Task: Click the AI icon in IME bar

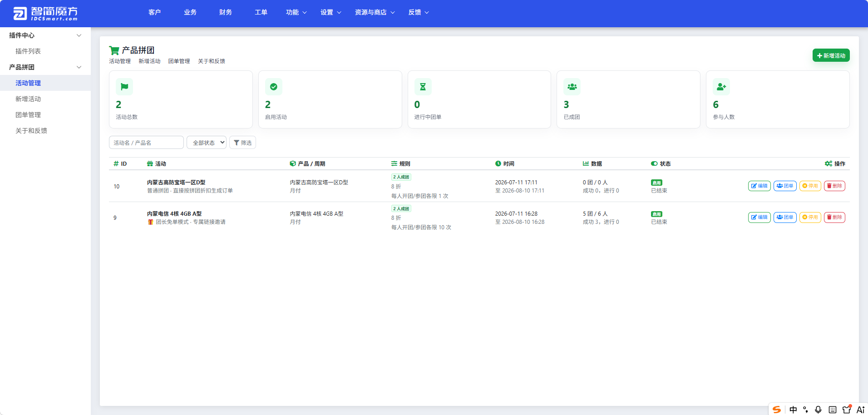Action: (860, 410)
